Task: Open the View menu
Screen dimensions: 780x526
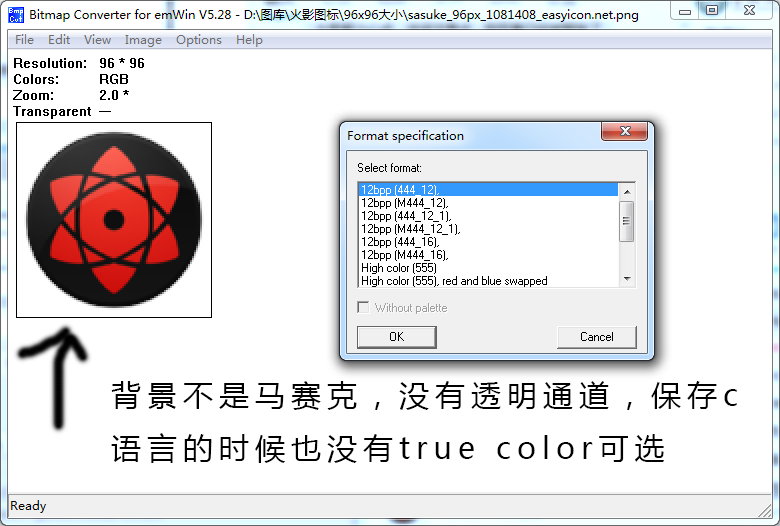Action: (x=97, y=40)
